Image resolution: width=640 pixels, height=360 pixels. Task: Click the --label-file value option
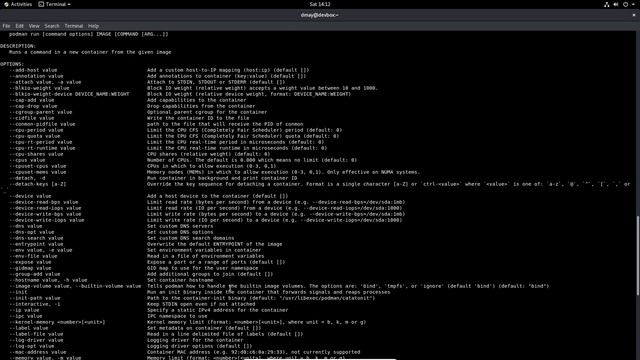[36, 334]
